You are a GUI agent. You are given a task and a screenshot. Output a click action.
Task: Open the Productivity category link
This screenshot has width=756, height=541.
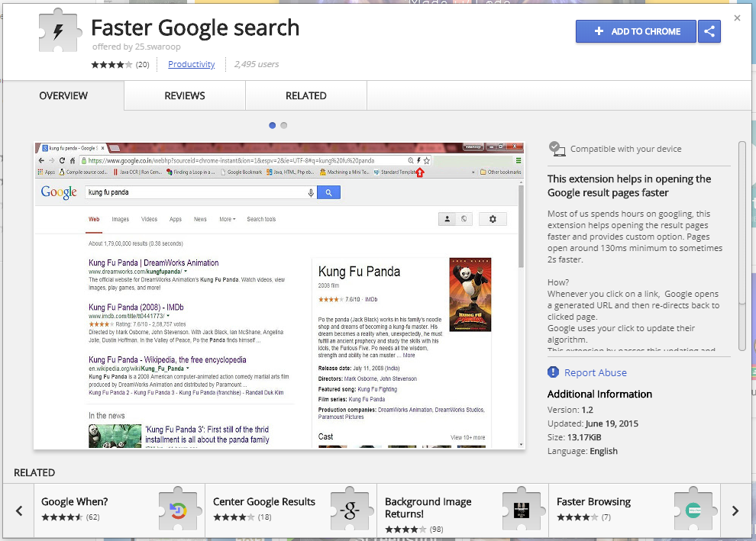pos(191,64)
